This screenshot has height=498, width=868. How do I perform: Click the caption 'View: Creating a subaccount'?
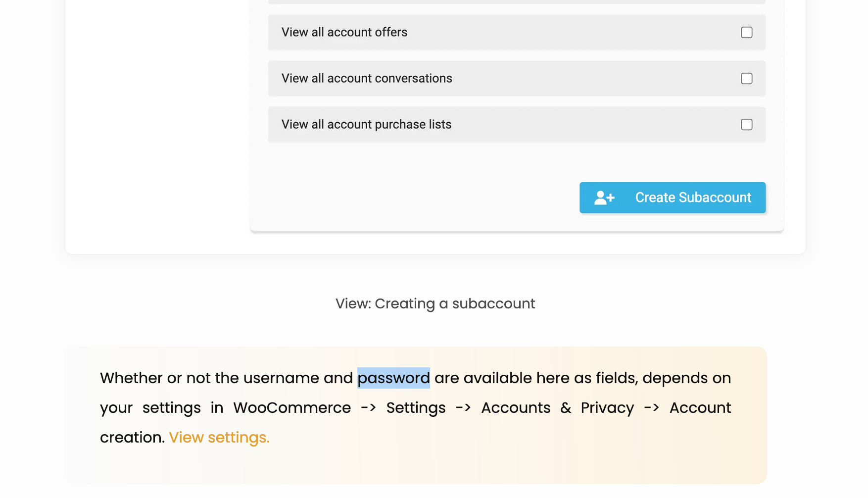pos(435,303)
